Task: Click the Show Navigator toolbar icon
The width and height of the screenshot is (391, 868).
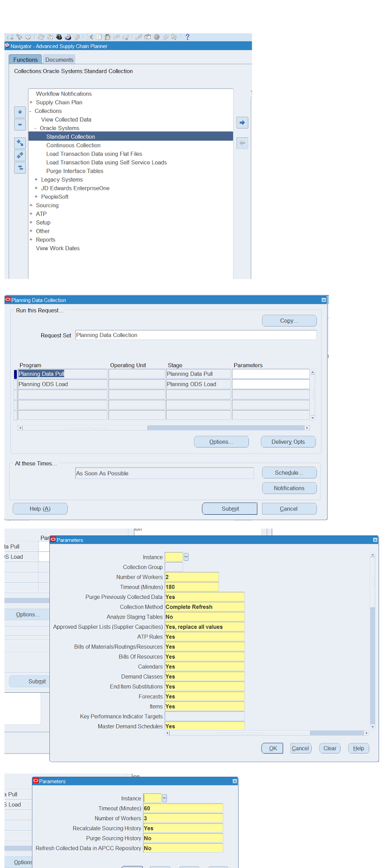Action: 28,37
